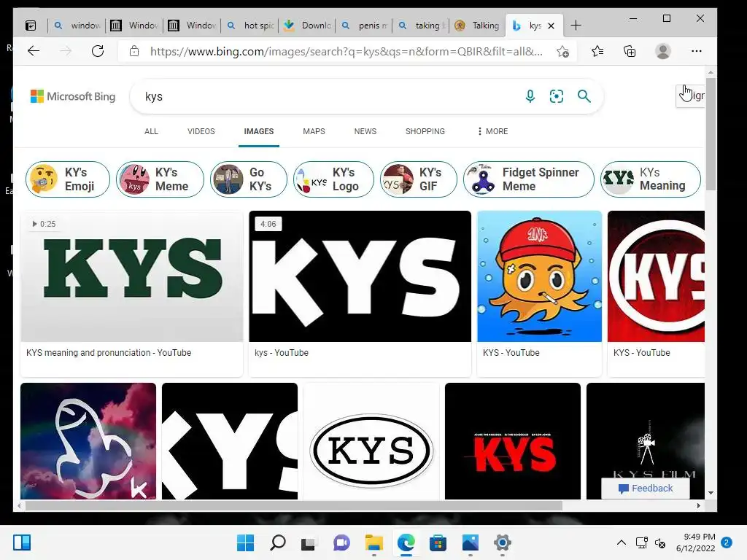Open taskbar Search icon

[278, 542]
